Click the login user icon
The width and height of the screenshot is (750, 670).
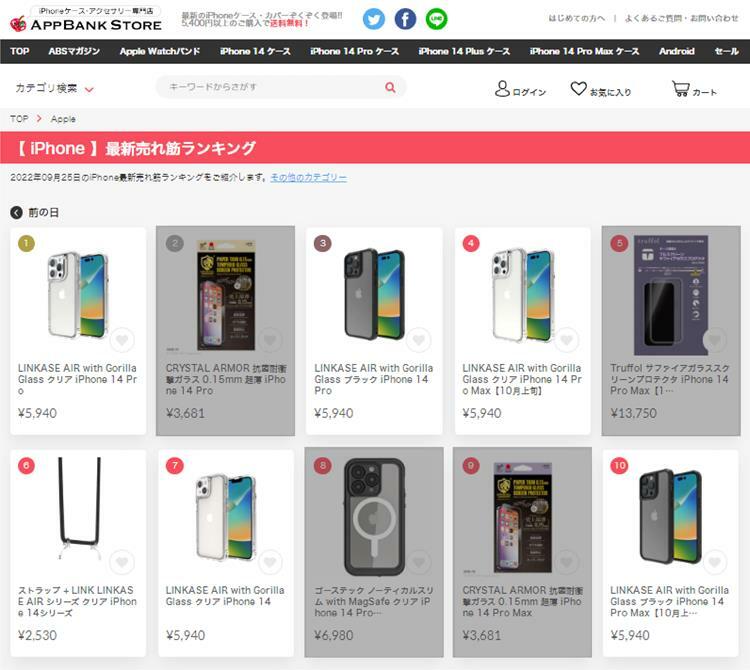point(502,88)
